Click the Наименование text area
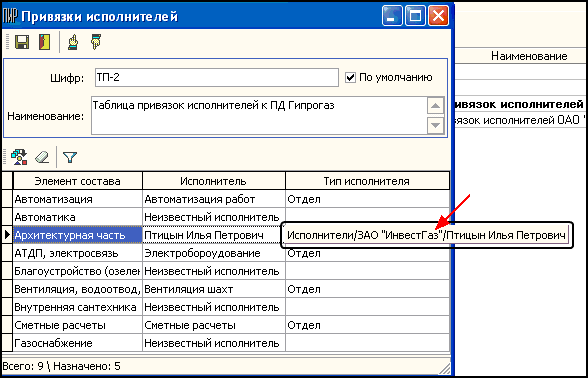Image resolution: width=588 pixels, height=378 pixels. (259, 116)
